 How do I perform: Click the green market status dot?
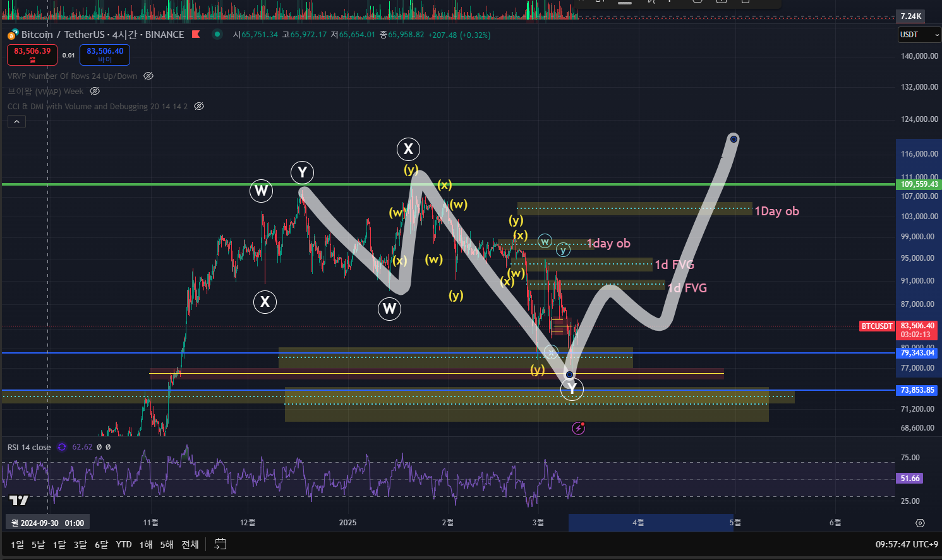pos(217,34)
